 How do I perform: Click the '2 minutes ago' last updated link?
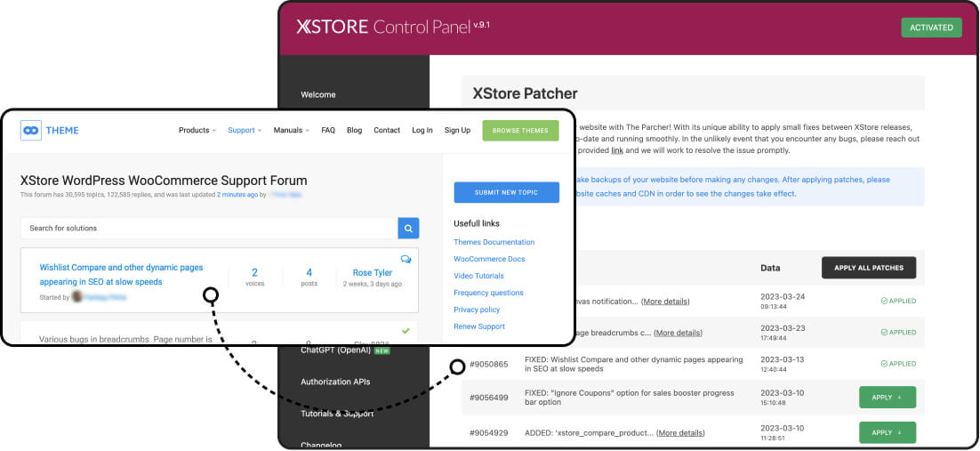point(237,195)
